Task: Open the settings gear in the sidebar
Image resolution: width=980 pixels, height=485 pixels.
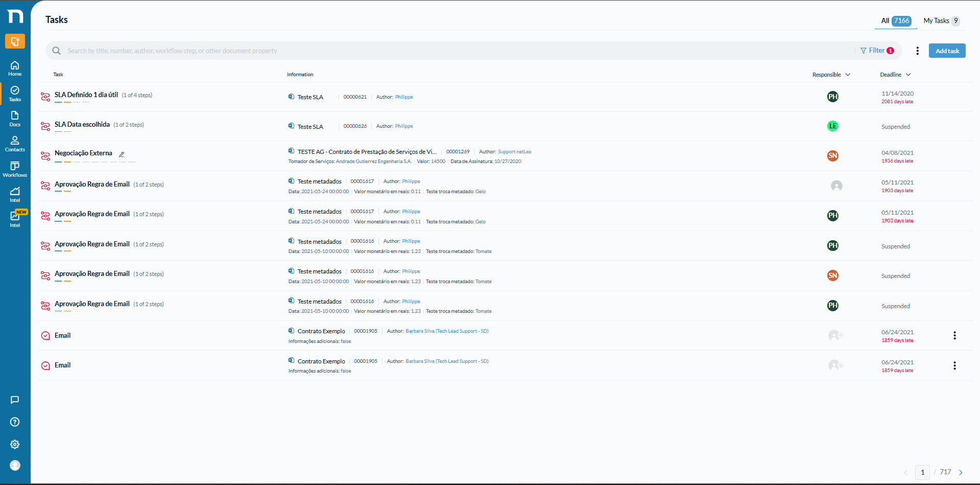Action: click(15, 444)
